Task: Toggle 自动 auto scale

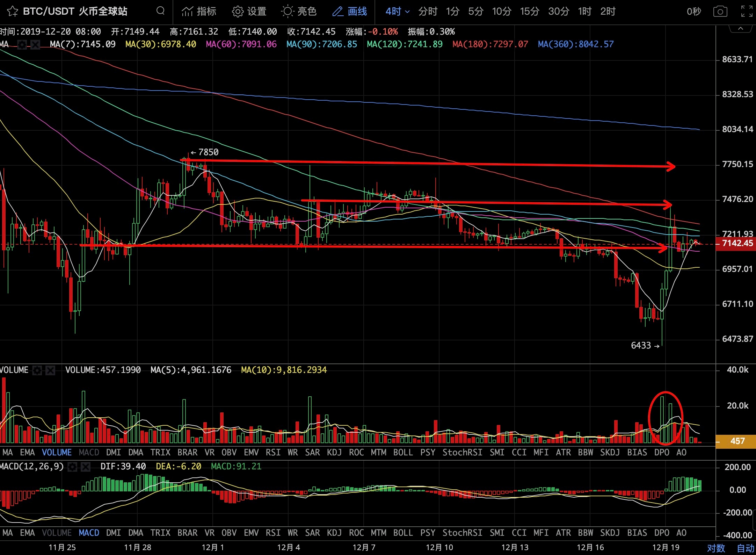Action: [x=746, y=548]
